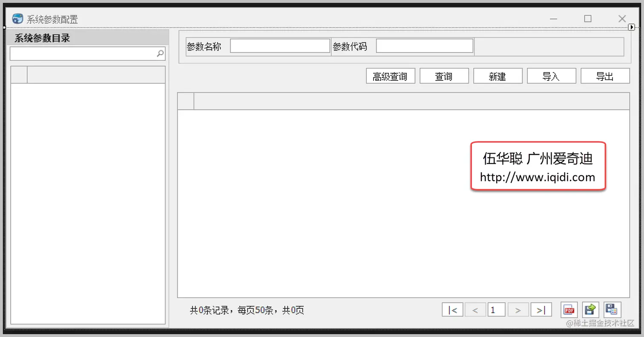Click the 查询 button

[444, 76]
